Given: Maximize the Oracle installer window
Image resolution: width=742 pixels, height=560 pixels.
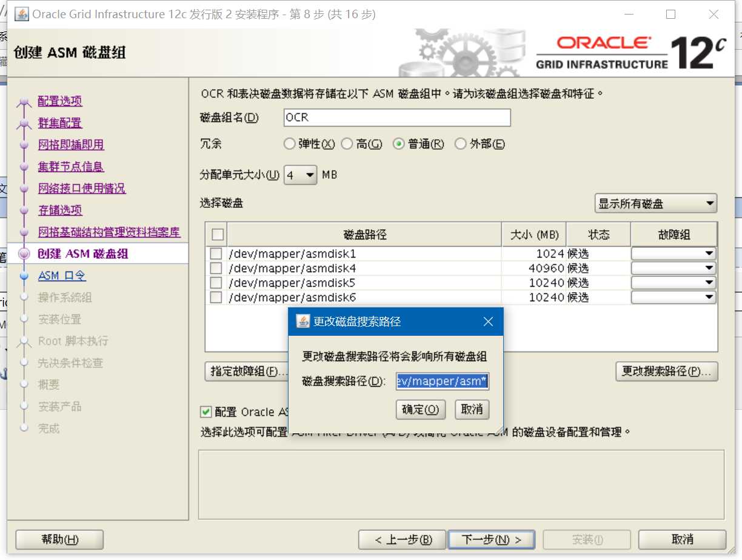Looking at the screenshot, I should click(670, 15).
